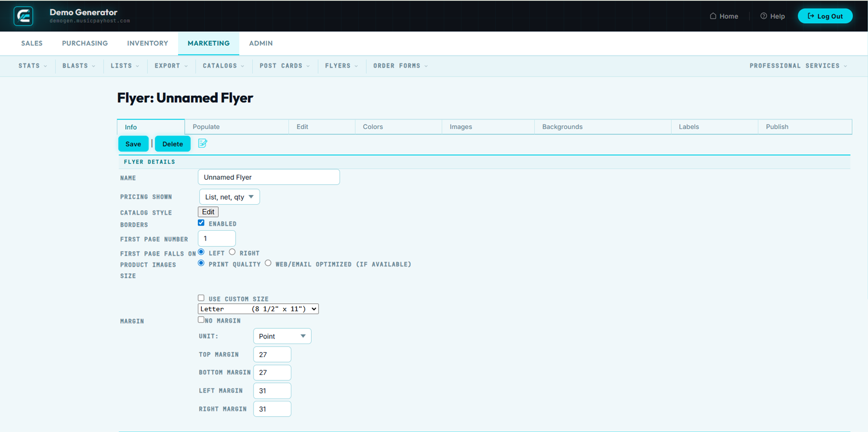The height and width of the screenshot is (432, 868).
Task: Check the No Margin checkbox
Action: [201, 320]
